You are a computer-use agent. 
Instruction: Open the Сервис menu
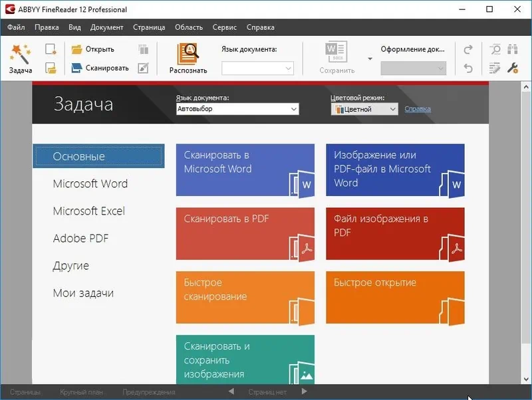pyautogui.click(x=225, y=27)
